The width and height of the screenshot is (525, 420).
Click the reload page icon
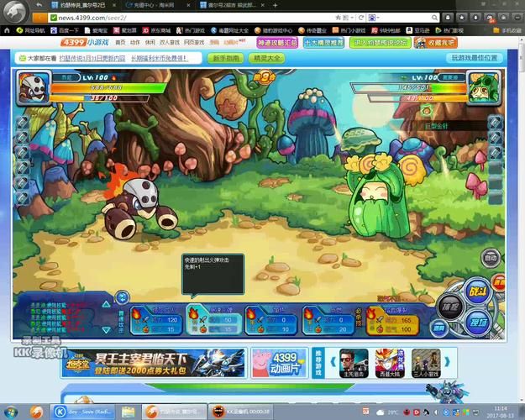[361, 18]
